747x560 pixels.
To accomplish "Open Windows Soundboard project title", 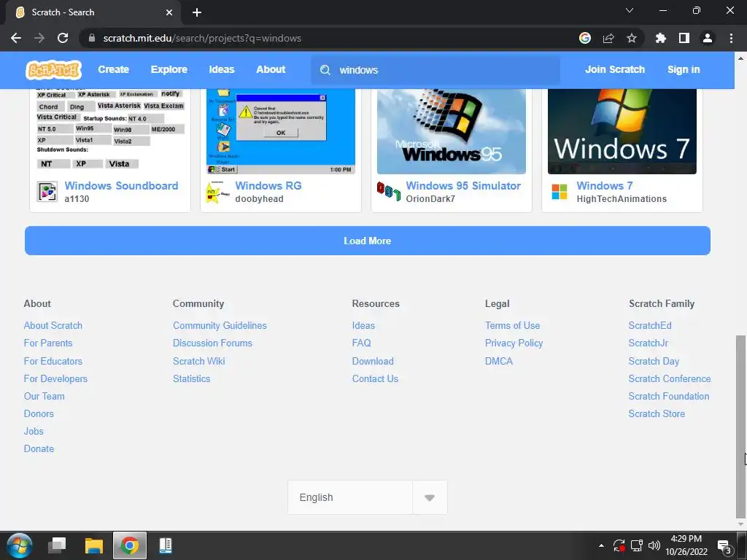I will click(122, 186).
